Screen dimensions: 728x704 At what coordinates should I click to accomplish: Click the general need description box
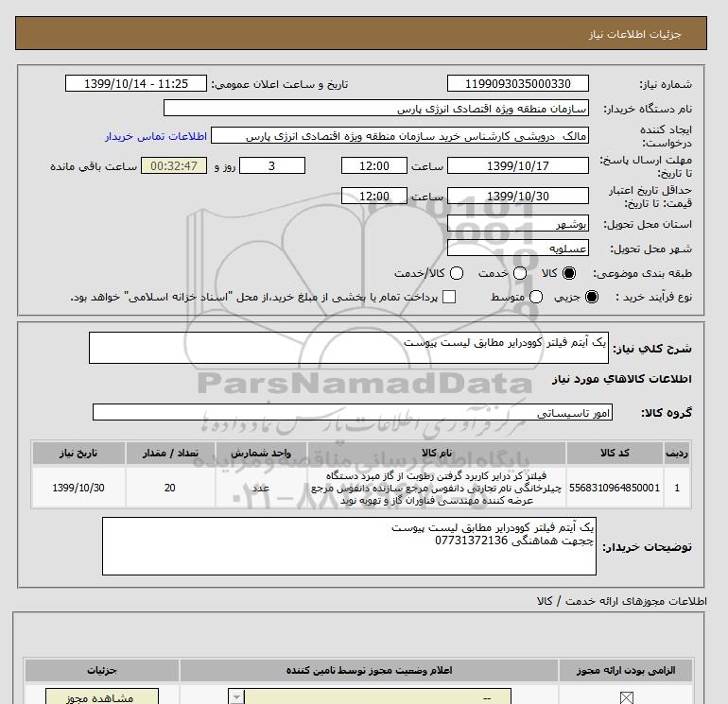click(x=349, y=348)
